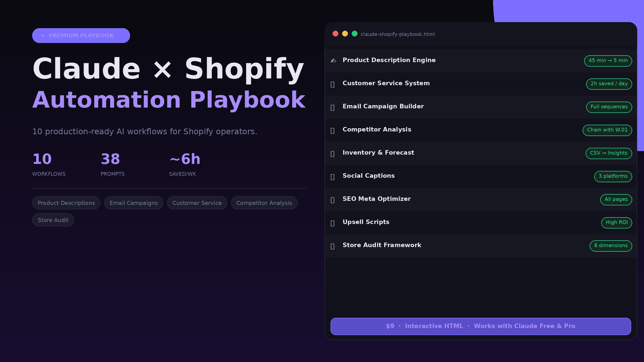Click the Email Campaign Builder icon
The height and width of the screenshot is (362, 644).
pyautogui.click(x=332, y=107)
